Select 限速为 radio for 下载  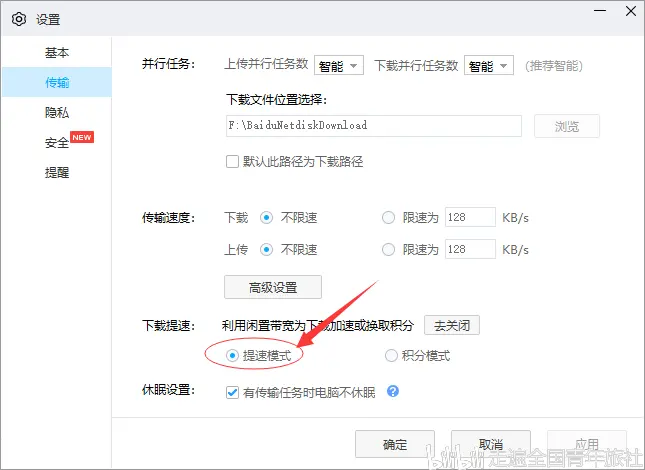388,218
